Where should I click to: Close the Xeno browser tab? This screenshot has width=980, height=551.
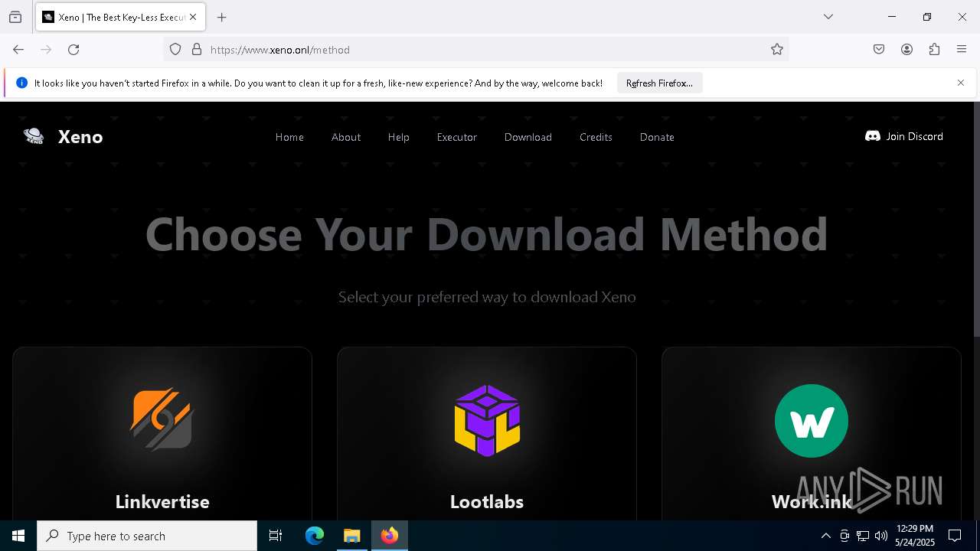click(193, 17)
